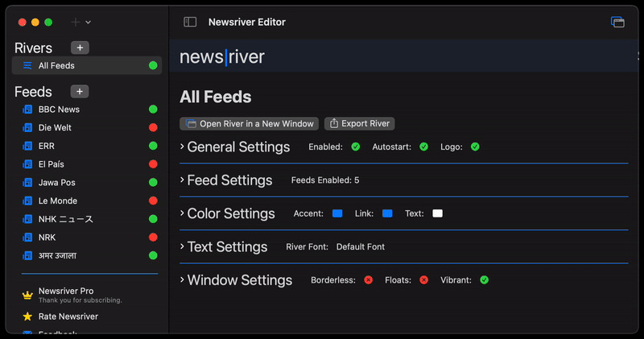
Task: Click the Rate Newsriver star icon
Action: 27,316
